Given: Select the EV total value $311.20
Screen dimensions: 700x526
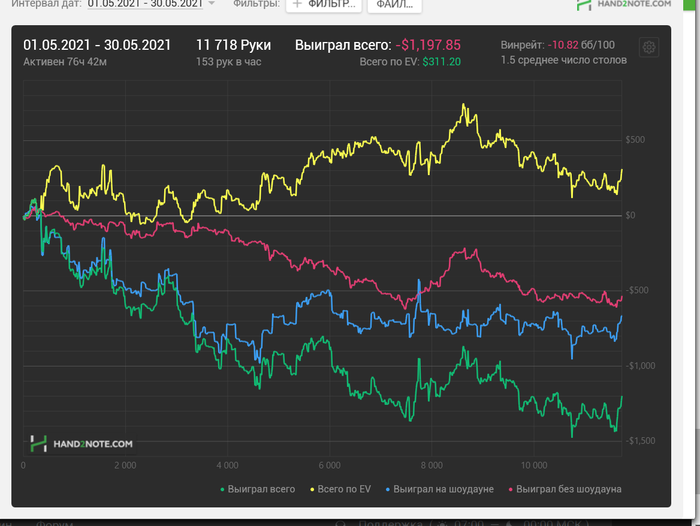Looking at the screenshot, I should [x=442, y=62].
